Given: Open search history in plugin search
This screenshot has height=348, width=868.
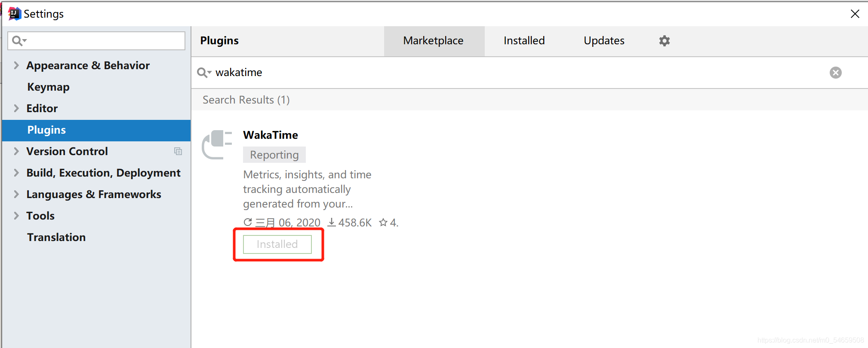Looking at the screenshot, I should 204,73.
